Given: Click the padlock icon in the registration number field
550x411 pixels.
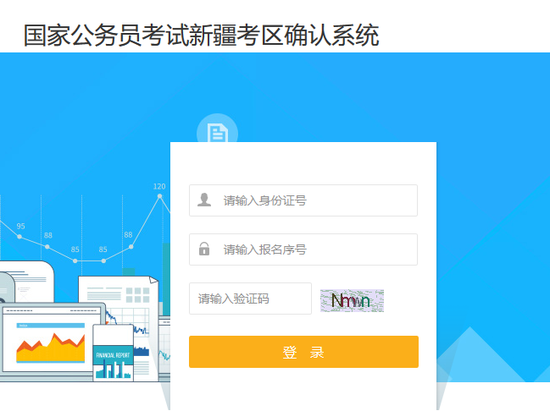Looking at the screenshot, I should [x=204, y=249].
